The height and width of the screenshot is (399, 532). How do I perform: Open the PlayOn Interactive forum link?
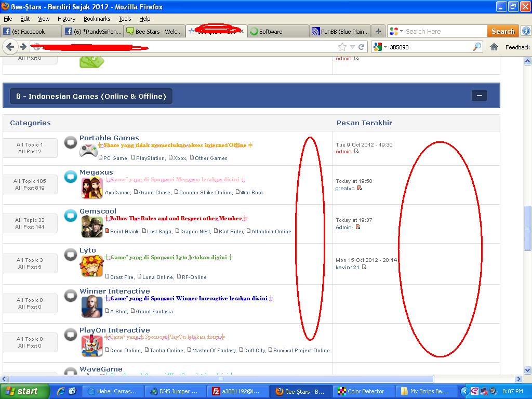(x=115, y=330)
